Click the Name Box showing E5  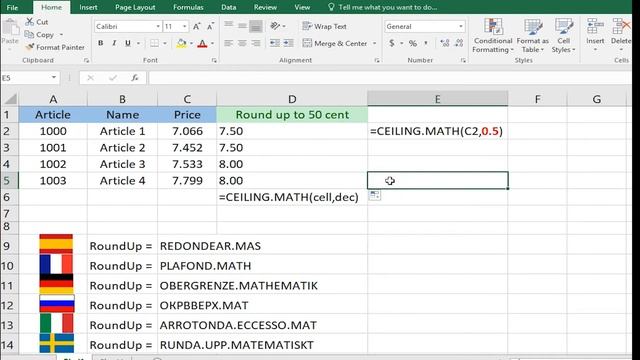(x=30, y=78)
